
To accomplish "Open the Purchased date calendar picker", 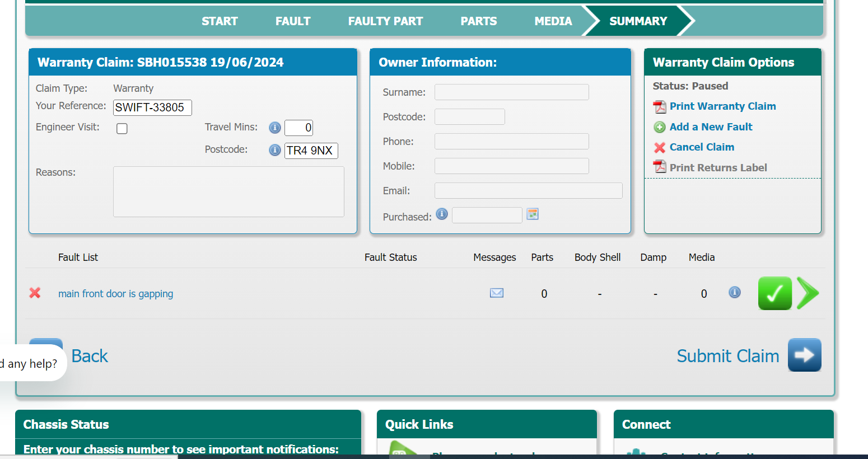I will pyautogui.click(x=533, y=214).
